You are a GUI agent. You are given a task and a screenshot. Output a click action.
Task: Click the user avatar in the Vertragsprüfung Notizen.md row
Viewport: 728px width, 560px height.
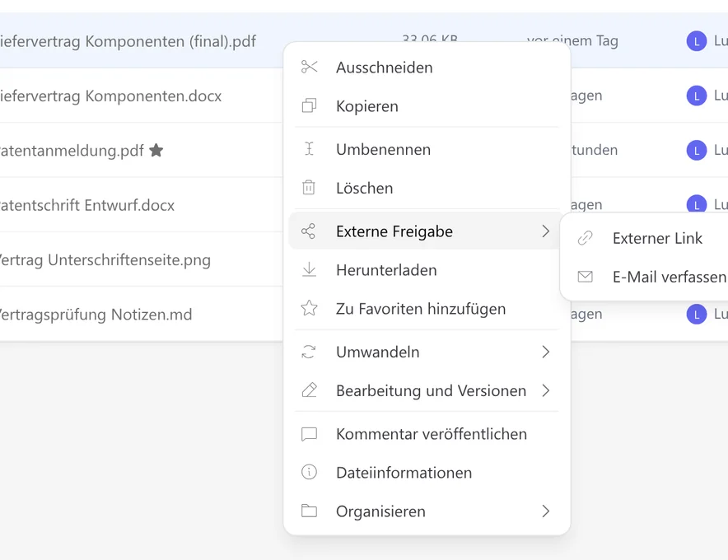(697, 315)
